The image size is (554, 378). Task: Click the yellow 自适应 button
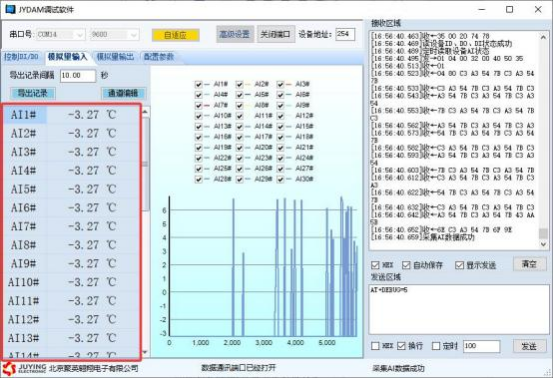click(176, 35)
